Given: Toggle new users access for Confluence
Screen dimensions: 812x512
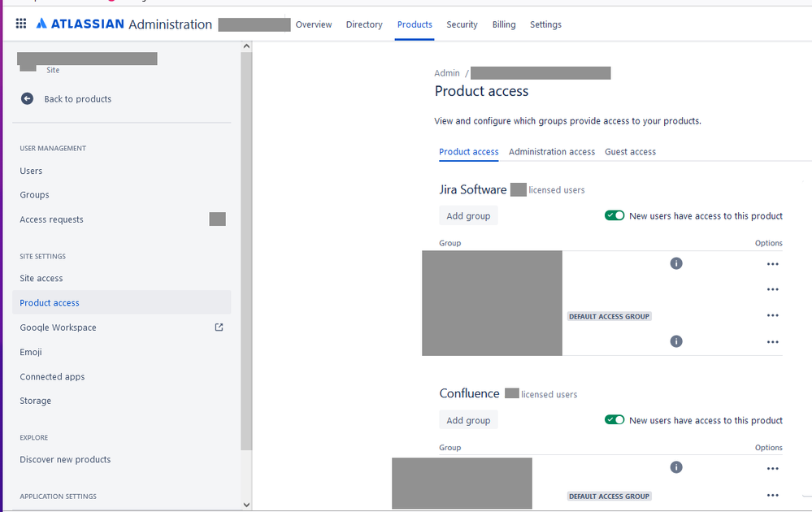Looking at the screenshot, I should [614, 420].
